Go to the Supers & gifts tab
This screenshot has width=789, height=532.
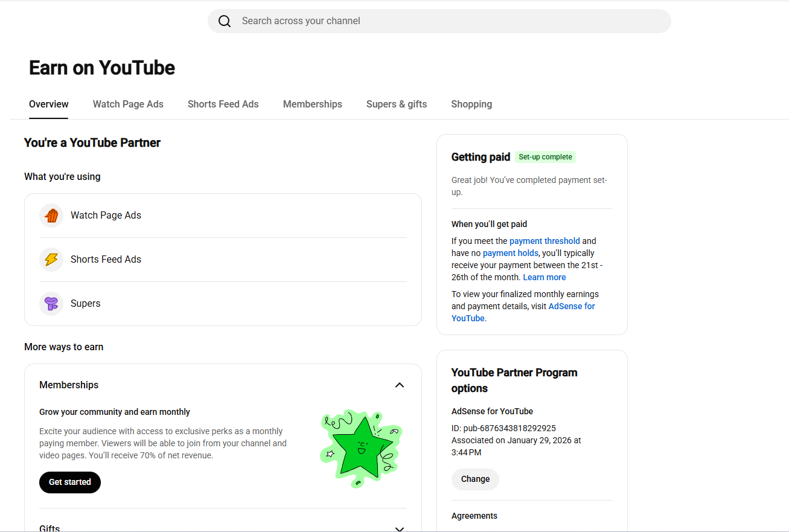[397, 104]
